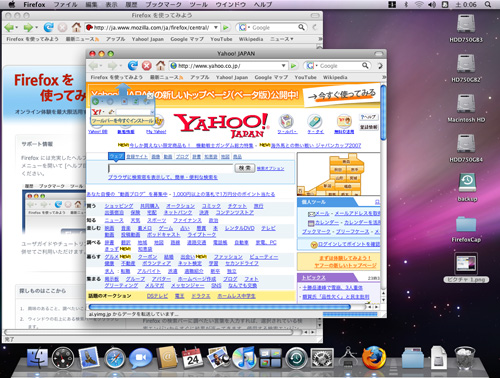Open Firefox from the Dock
This screenshot has width=500, height=378.
(374, 358)
